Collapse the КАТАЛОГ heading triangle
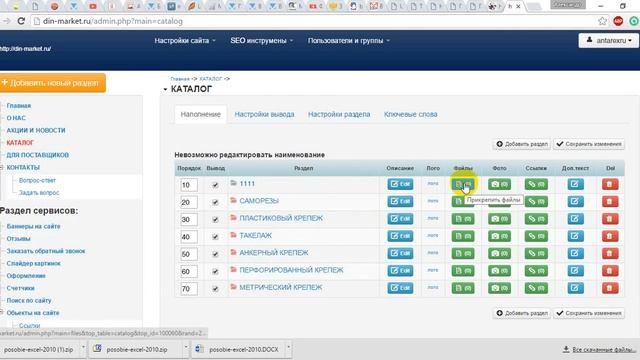The image size is (640, 360). coord(165,89)
